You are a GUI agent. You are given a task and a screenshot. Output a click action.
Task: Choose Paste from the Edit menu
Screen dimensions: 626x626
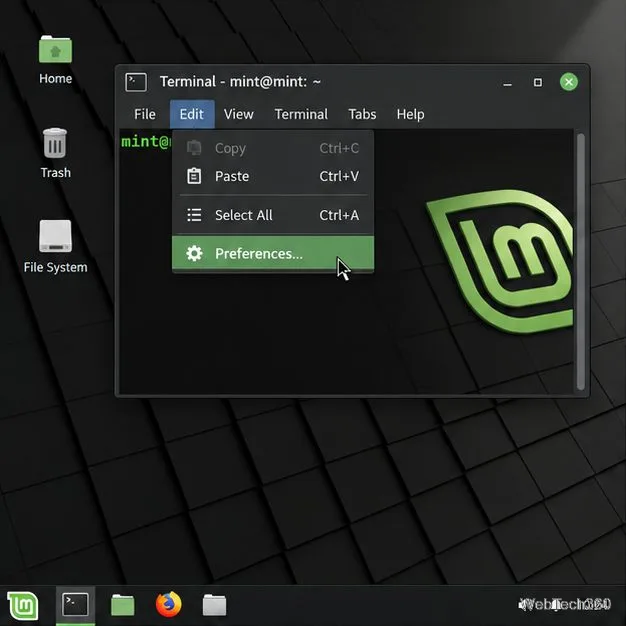(x=273, y=176)
